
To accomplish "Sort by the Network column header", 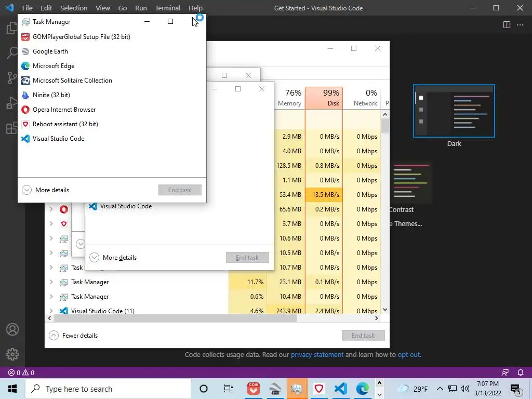I will [362, 98].
